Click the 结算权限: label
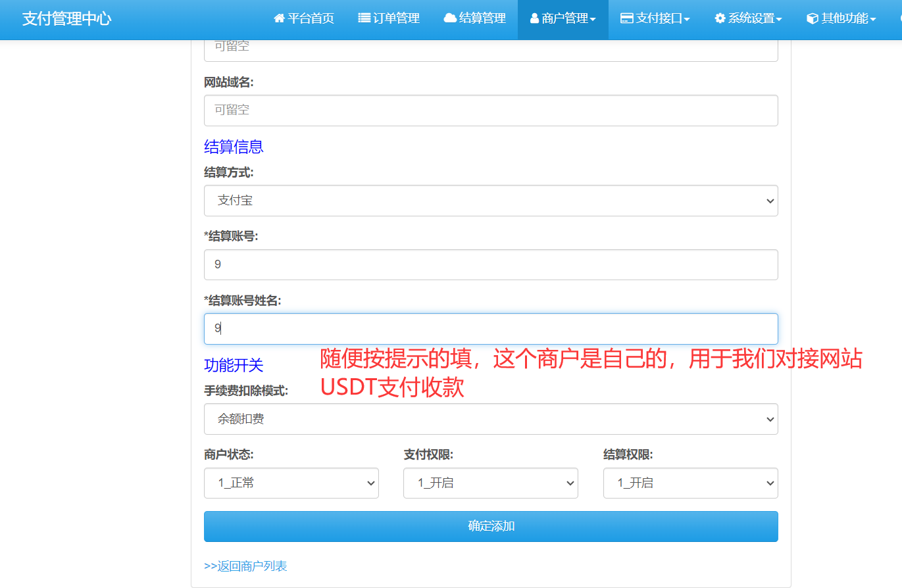The height and width of the screenshot is (588, 902). tap(628, 454)
